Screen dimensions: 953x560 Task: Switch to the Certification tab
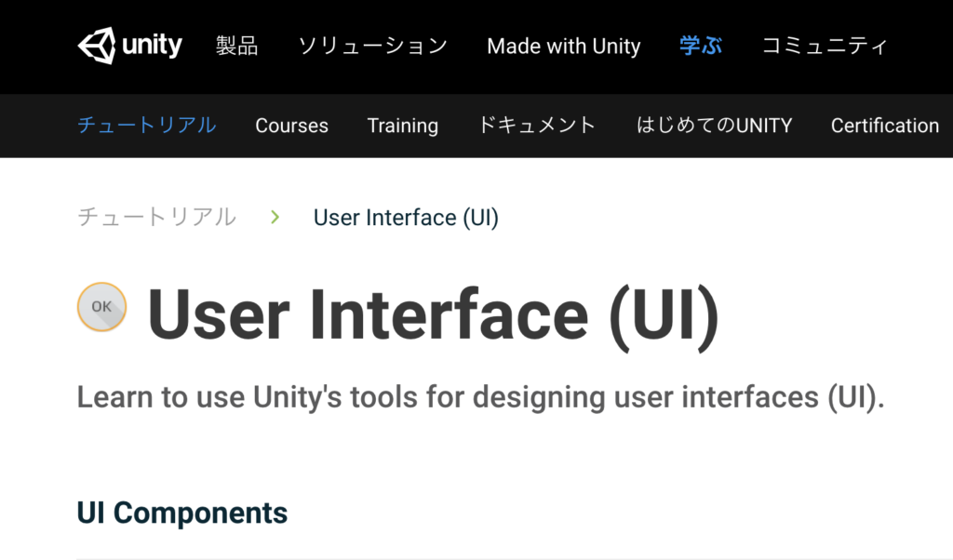(x=885, y=126)
